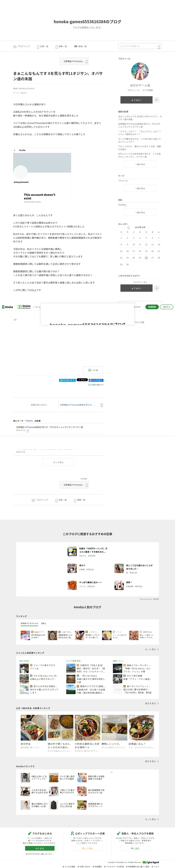Open the more options ellipsis beside the profile follow button

(x=156, y=100)
